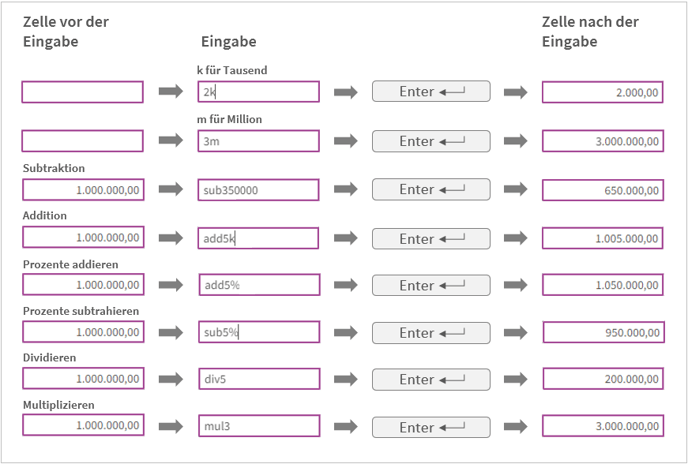Focus the sub350000 input field
This screenshot has width=688, height=464.
[258, 189]
